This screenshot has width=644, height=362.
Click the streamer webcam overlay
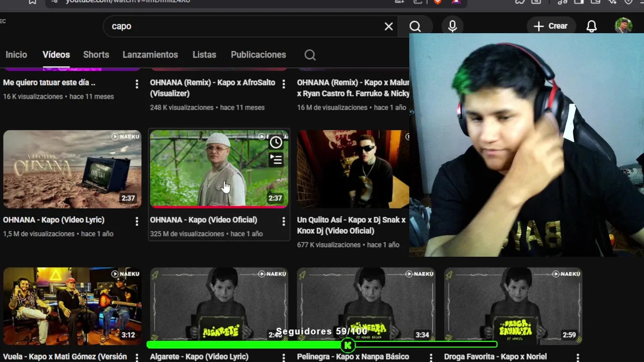[526, 145]
